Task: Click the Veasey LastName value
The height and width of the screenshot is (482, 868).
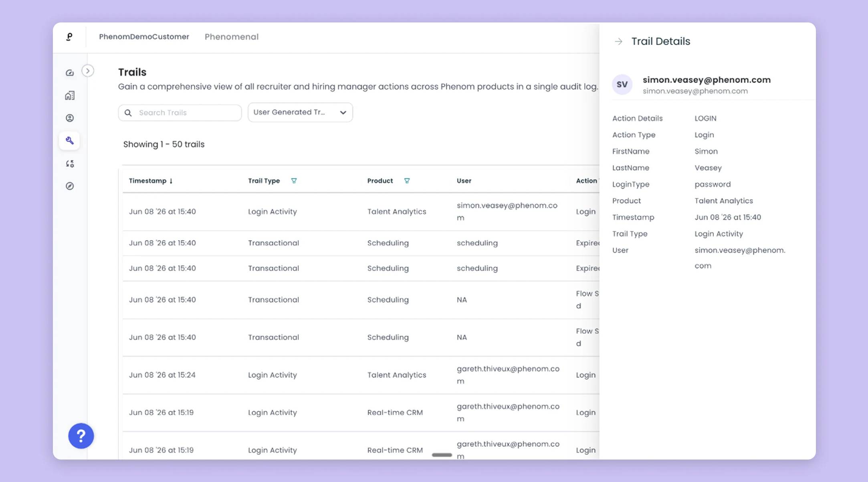Action: (x=708, y=168)
